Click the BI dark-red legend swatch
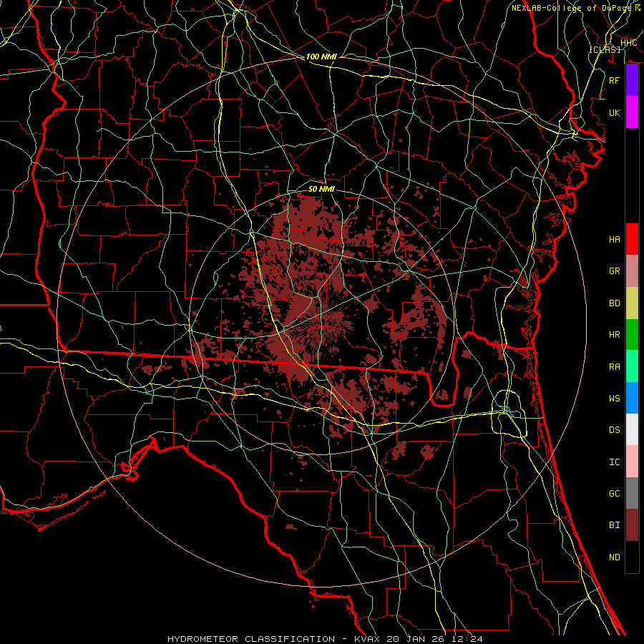This screenshot has height=644, width=644. click(632, 525)
